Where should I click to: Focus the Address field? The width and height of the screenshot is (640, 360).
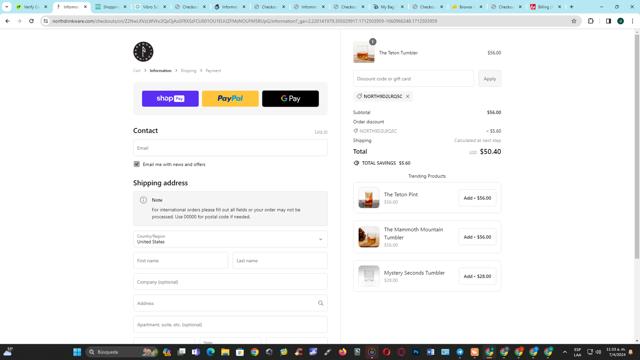click(x=230, y=303)
